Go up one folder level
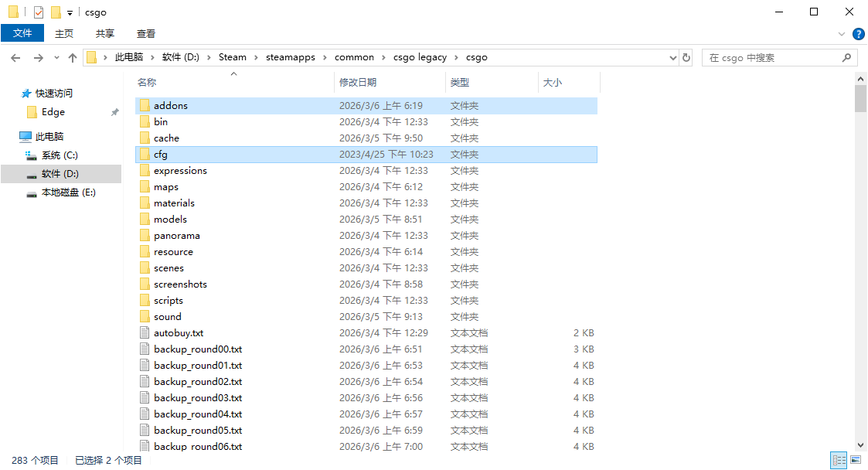868x470 pixels. click(x=73, y=57)
